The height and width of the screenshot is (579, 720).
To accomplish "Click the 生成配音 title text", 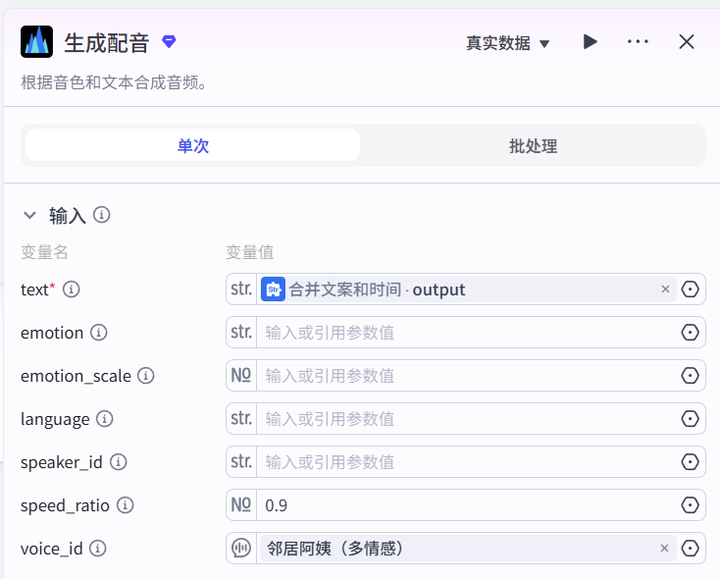I will (107, 43).
